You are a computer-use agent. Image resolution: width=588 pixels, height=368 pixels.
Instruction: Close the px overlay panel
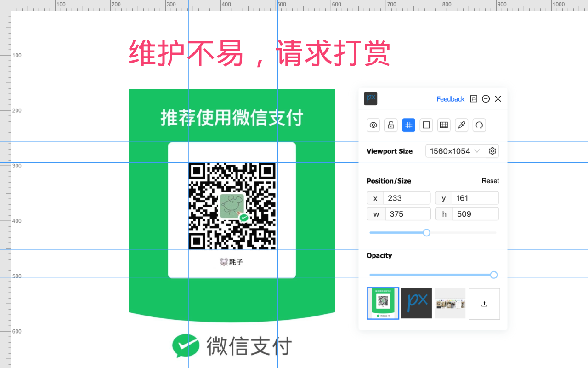coord(498,99)
